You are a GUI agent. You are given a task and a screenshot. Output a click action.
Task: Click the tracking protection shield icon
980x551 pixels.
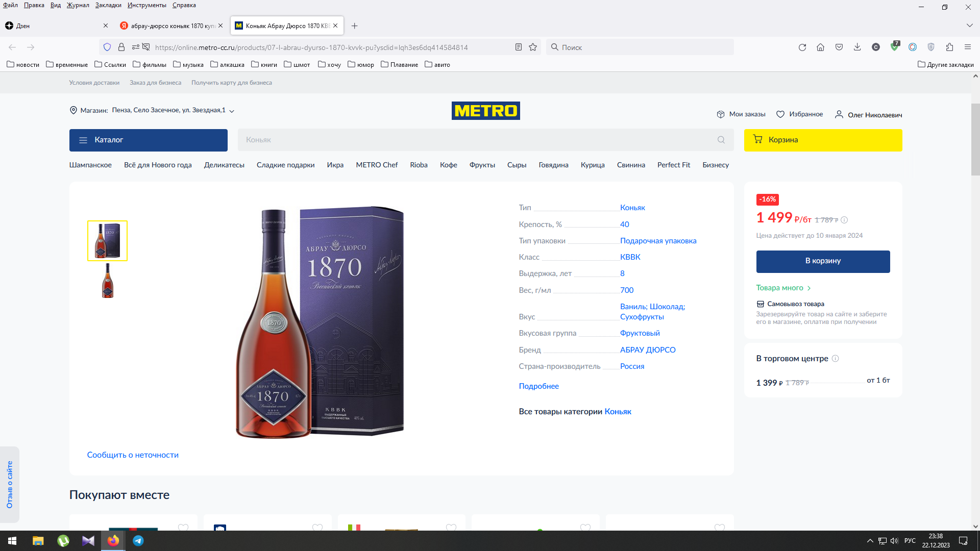pos(107,47)
